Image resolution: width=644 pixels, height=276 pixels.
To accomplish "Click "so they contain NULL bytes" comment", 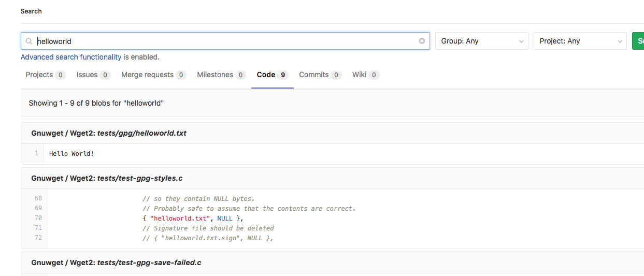I will 198,199.
